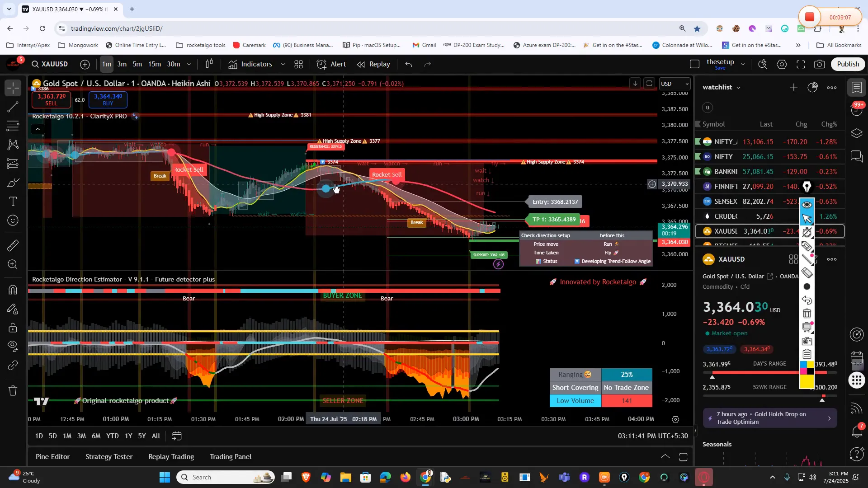
Task: Click the Publish button
Action: coord(848,64)
